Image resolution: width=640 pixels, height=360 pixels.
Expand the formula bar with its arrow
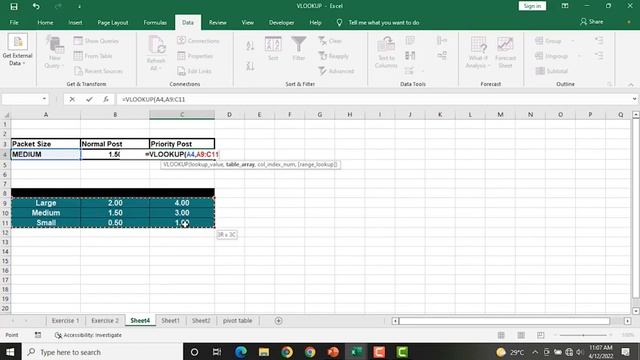634,99
